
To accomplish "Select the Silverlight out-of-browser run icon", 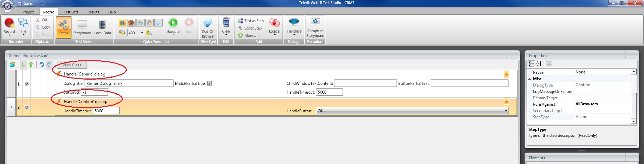I will coord(158,23).
